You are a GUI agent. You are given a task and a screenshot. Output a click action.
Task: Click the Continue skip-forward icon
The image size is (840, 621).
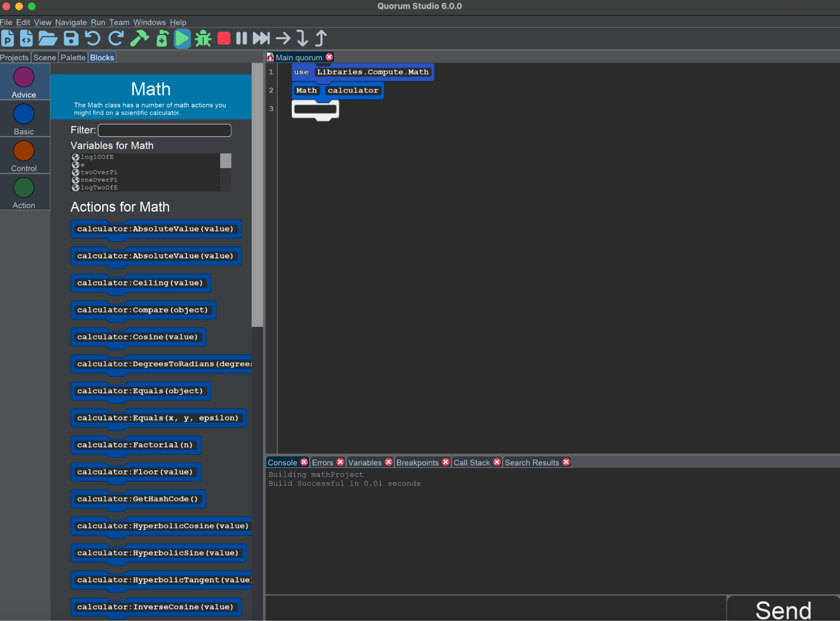pyautogui.click(x=261, y=39)
